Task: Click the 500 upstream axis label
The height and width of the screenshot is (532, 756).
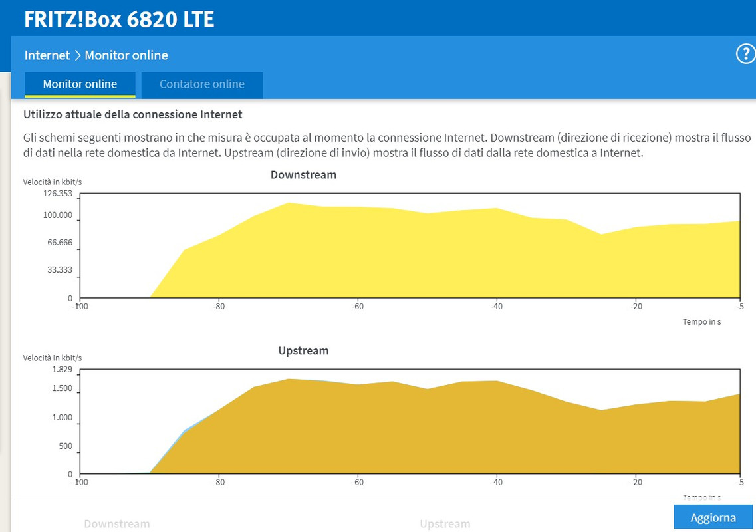Action: pos(66,446)
